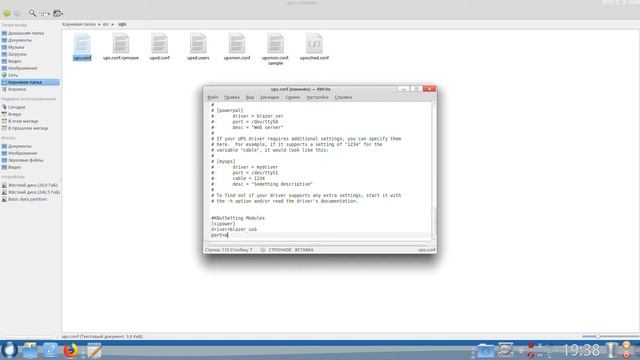Open the blue editor icon on taskbar
Image resolution: width=640 pixels, height=360 pixels.
(x=51, y=350)
